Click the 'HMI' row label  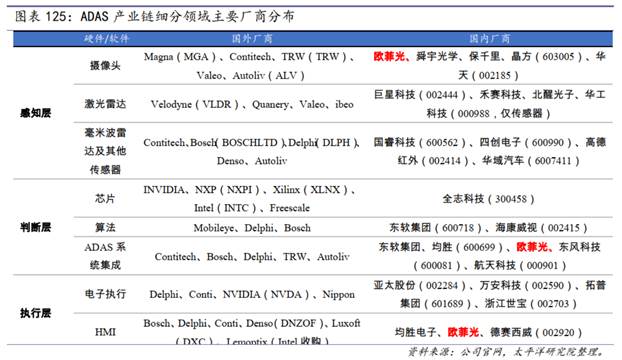coord(105,332)
